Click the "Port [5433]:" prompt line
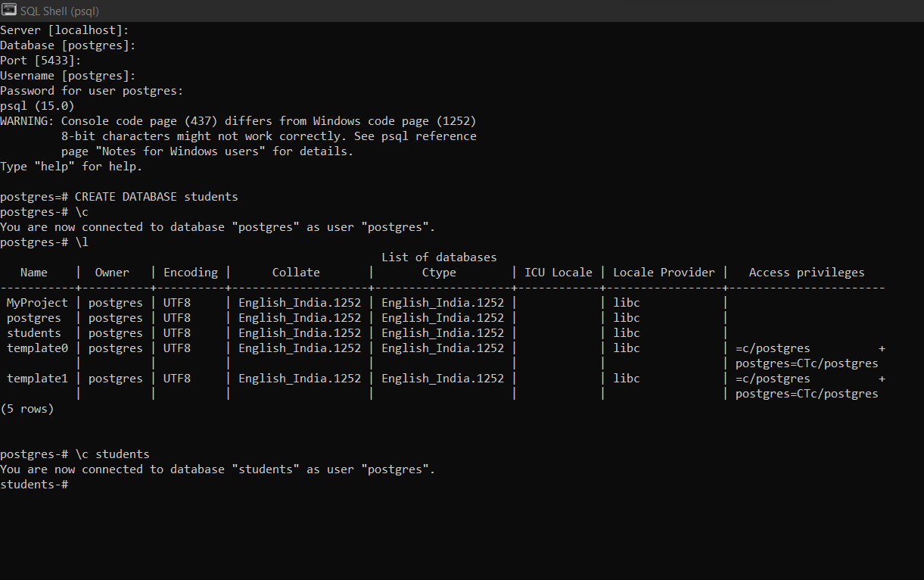The height and width of the screenshot is (580, 924). coord(41,61)
